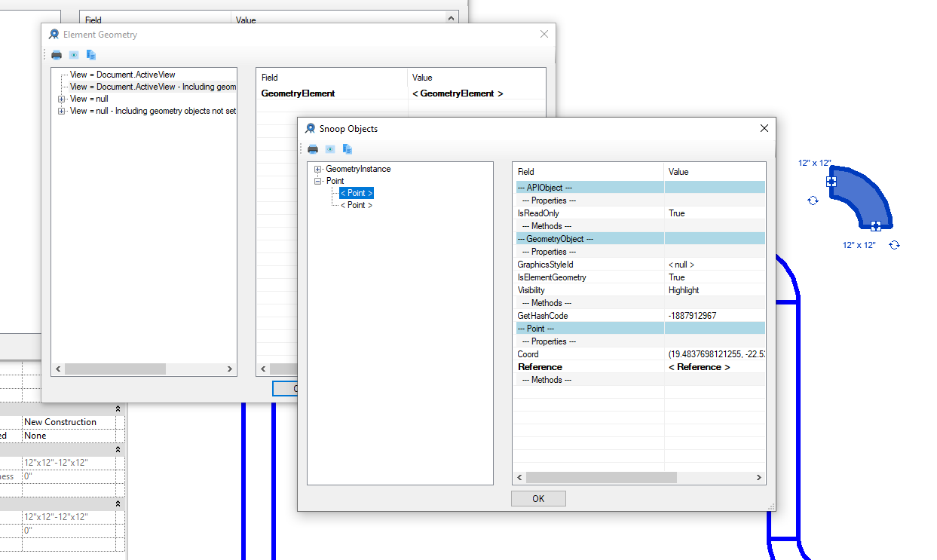Open print preview in Snoop Objects toolbar

click(x=329, y=148)
